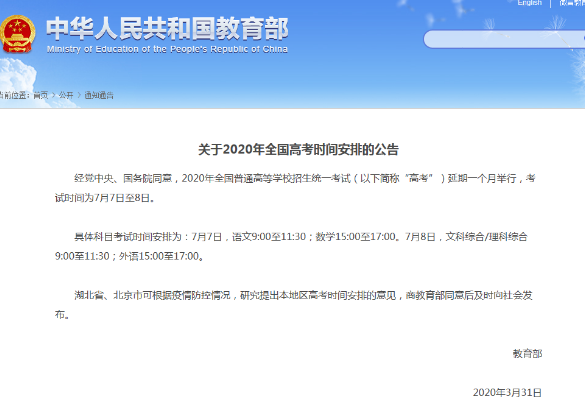Screen dimensions: 585x405
Task: Click the national emblem logo
Action: tap(17, 34)
